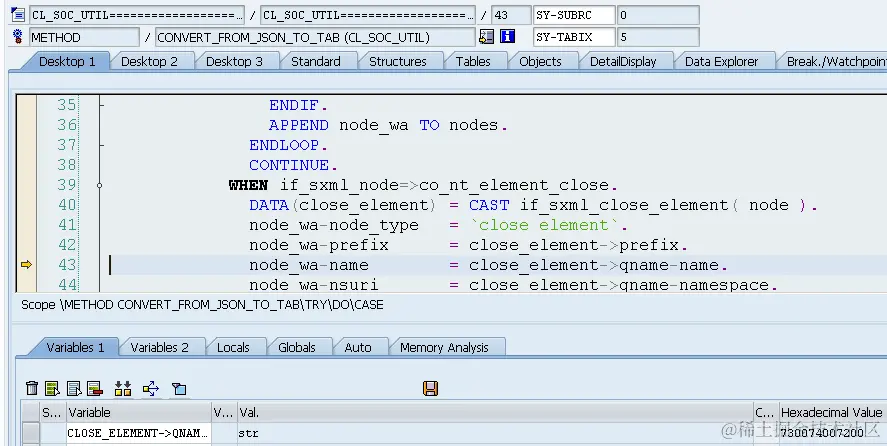Image resolution: width=887 pixels, height=446 pixels.
Task: Click the CONTINUE statement on line 38
Action: 293,165
